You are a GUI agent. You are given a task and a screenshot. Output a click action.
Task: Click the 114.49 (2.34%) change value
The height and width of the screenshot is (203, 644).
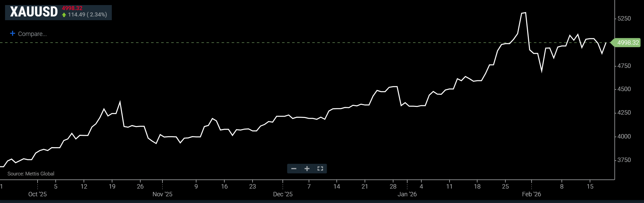[87, 15]
